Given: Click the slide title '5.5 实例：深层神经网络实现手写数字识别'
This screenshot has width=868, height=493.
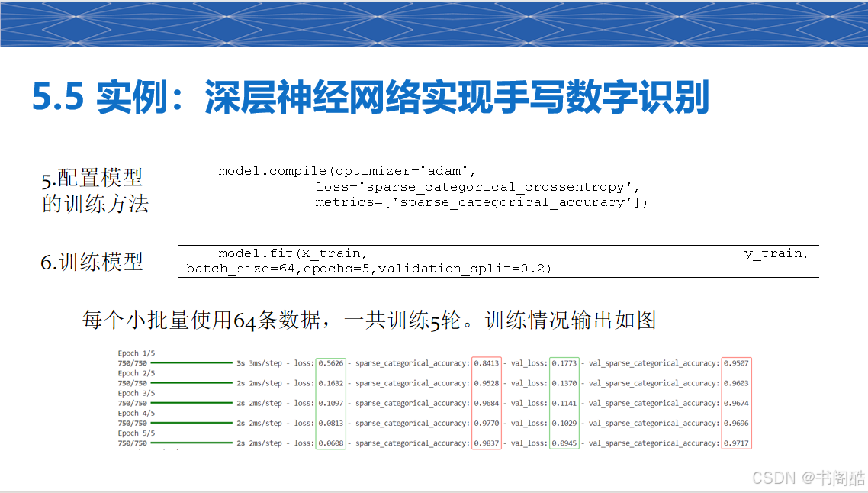Looking at the screenshot, I should pos(371,97).
